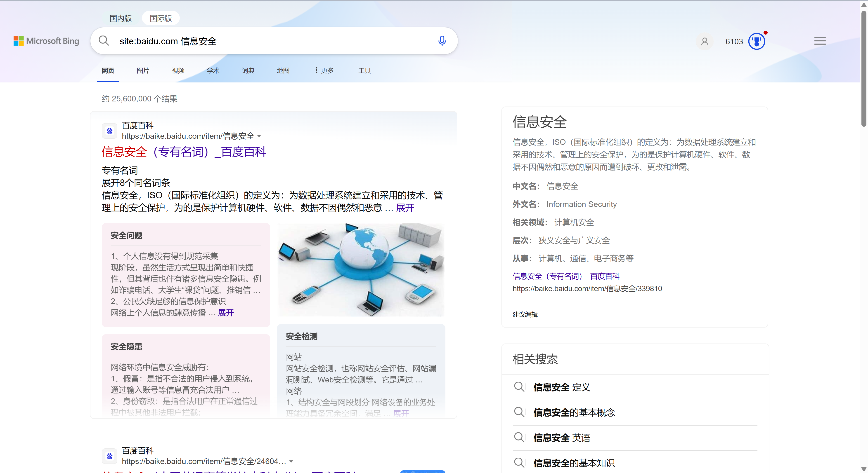Expand the 安全问题 section with 展开

[226, 313]
